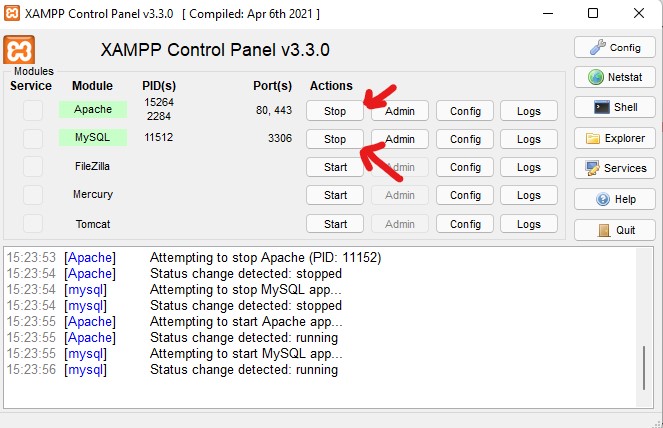Open Apache Logs menu

click(x=529, y=111)
